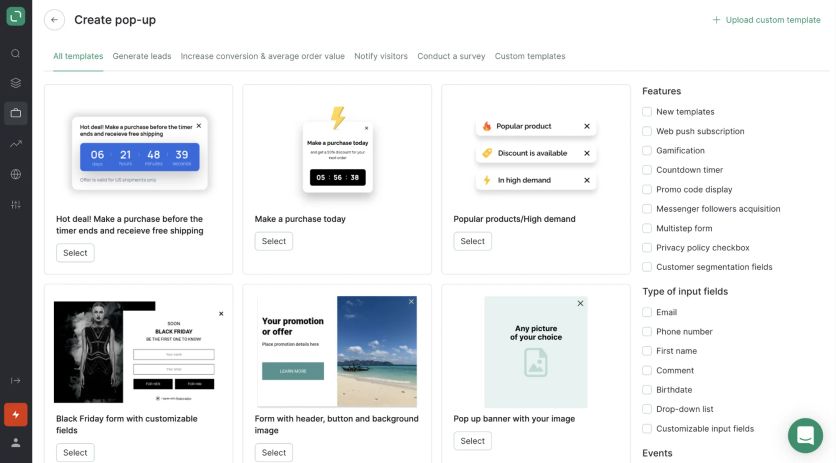Viewport: 836px width, 463px height.
Task: Select the Popular products/High demand template
Action: pos(472,241)
